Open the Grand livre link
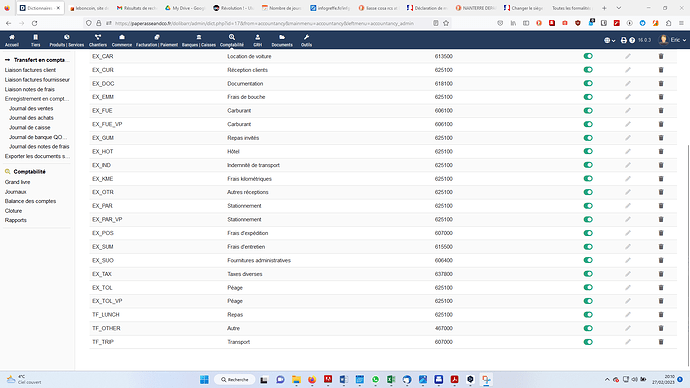The height and width of the screenshot is (388, 690). 18,182
